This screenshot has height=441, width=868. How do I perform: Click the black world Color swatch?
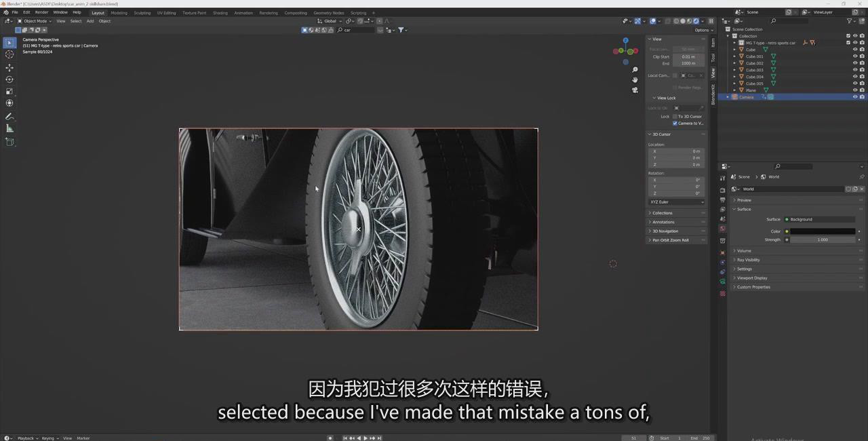coord(822,231)
